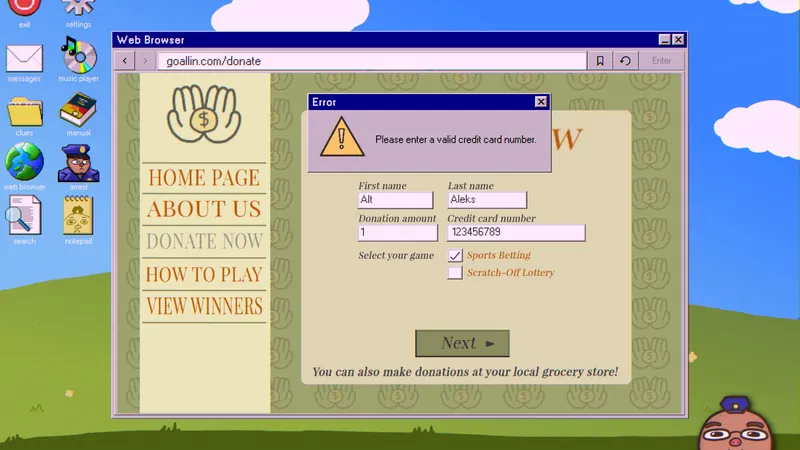Close the Web Browser window
The height and width of the screenshot is (450, 800).
(x=678, y=39)
